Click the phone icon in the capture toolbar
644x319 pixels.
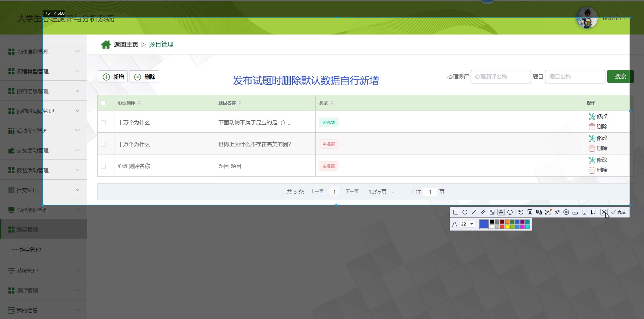click(x=584, y=212)
